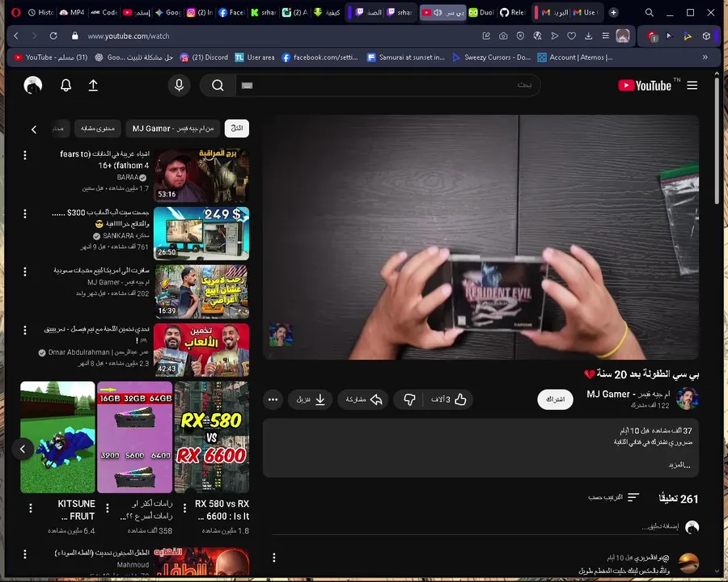Dislike the video with thumbs down
The image size is (728, 582).
tap(409, 399)
